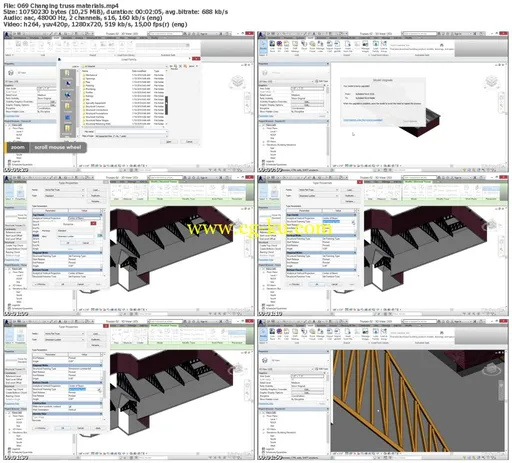Click Import CAD icon in Model Upgrade frame
This screenshot has height=463, width=512.
click(329, 46)
